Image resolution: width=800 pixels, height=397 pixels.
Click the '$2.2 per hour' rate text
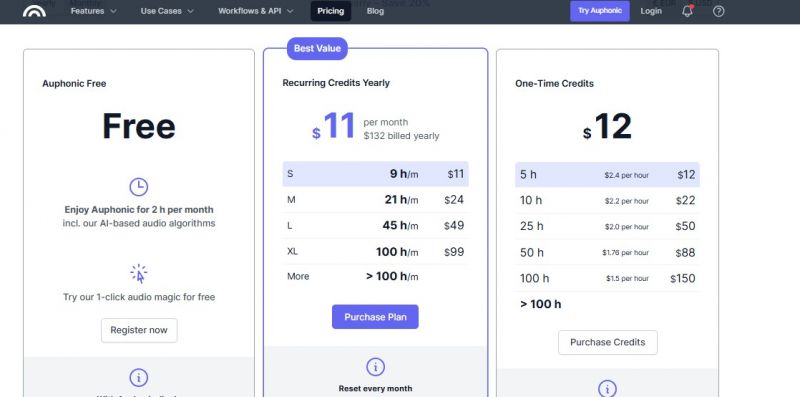click(x=627, y=201)
